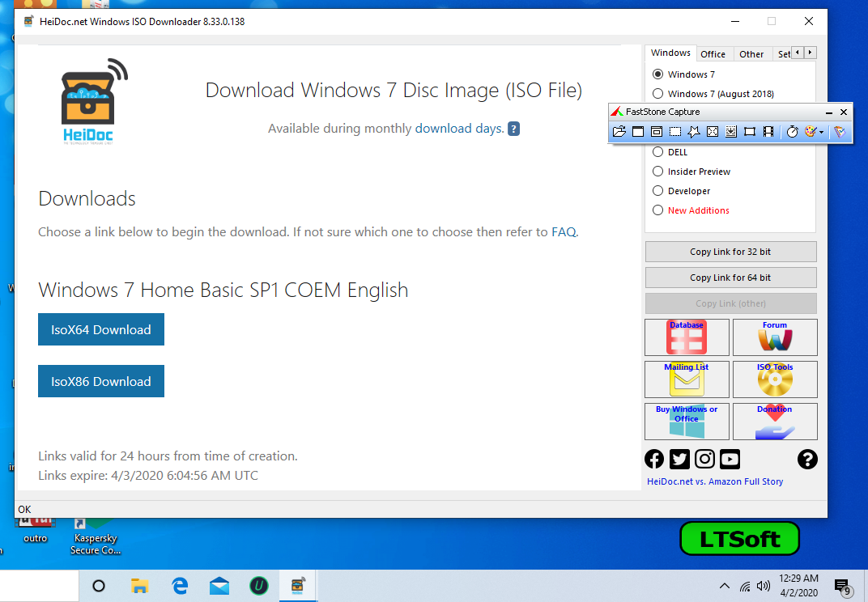868x602 pixels.
Task: Select the DELL radio option
Action: coord(657,151)
